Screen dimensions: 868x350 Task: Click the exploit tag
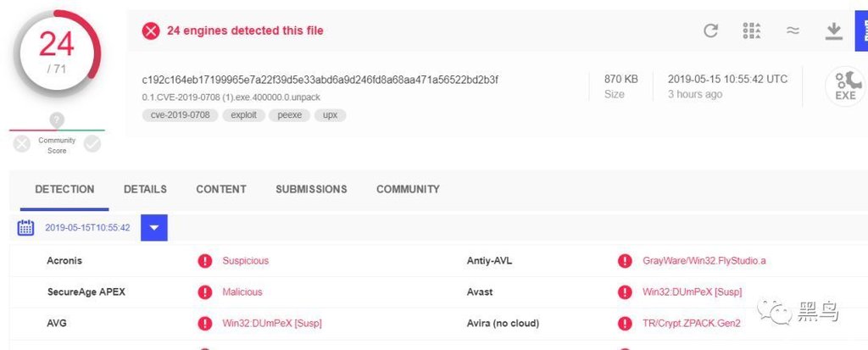[244, 115]
